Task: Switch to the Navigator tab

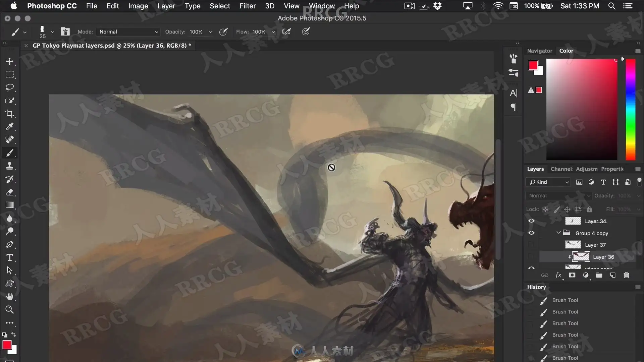Action: tap(539, 51)
